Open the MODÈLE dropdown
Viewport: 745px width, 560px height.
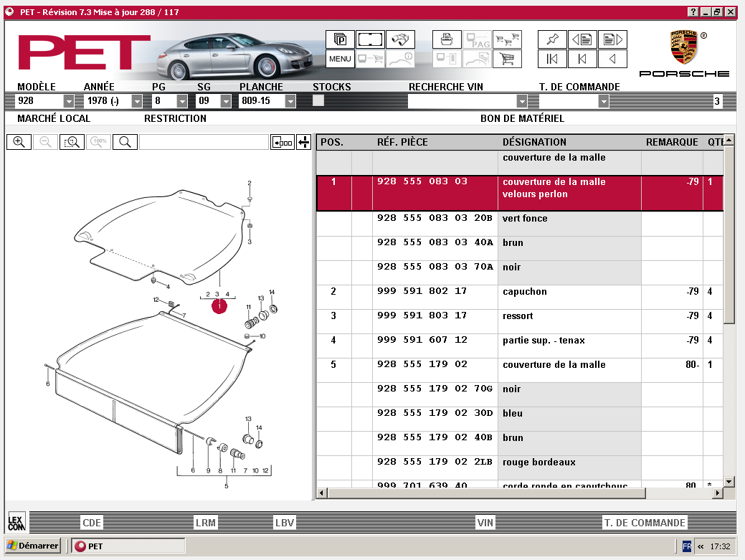pyautogui.click(x=69, y=100)
